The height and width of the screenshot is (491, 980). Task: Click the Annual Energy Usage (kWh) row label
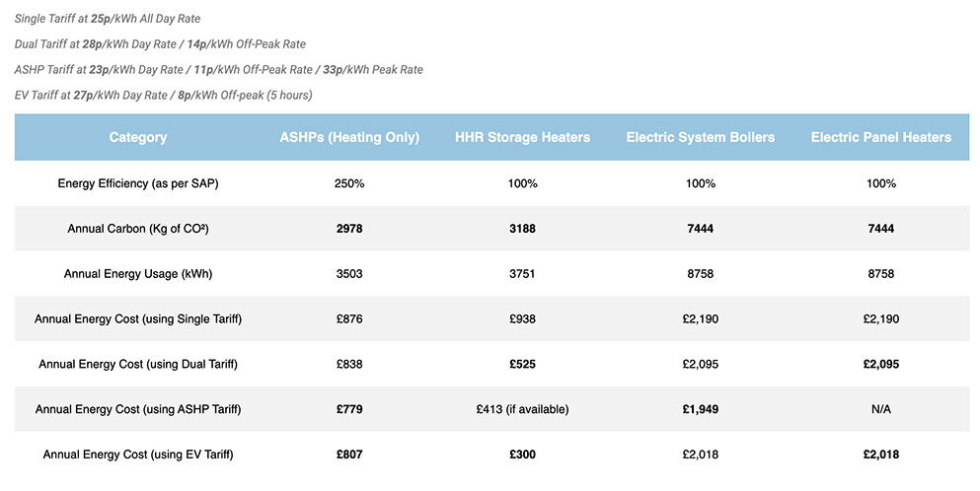138,274
